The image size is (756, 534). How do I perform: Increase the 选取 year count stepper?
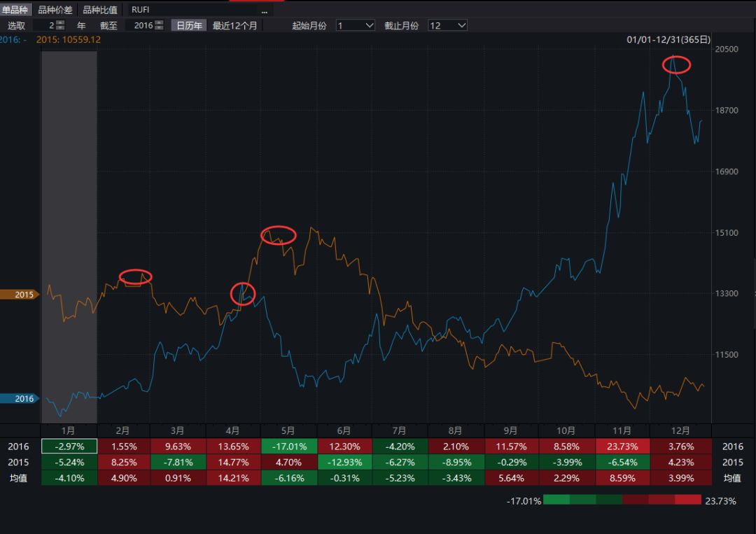pyautogui.click(x=60, y=22)
